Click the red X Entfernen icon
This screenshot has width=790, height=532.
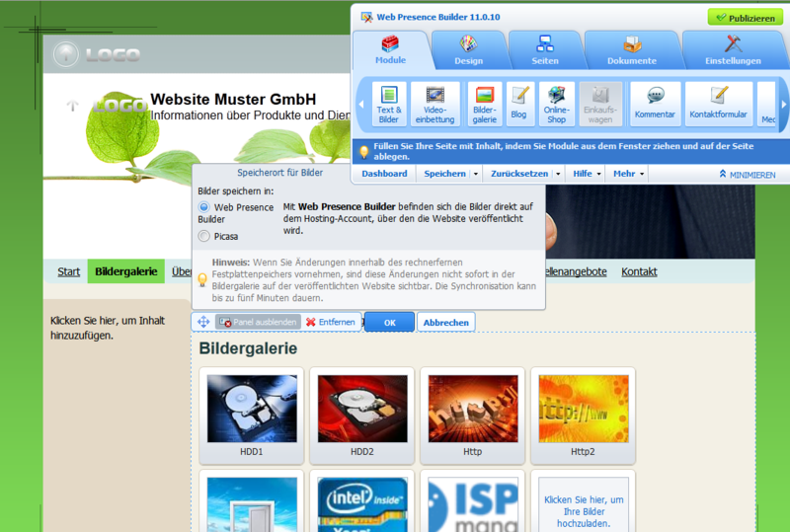click(x=311, y=322)
